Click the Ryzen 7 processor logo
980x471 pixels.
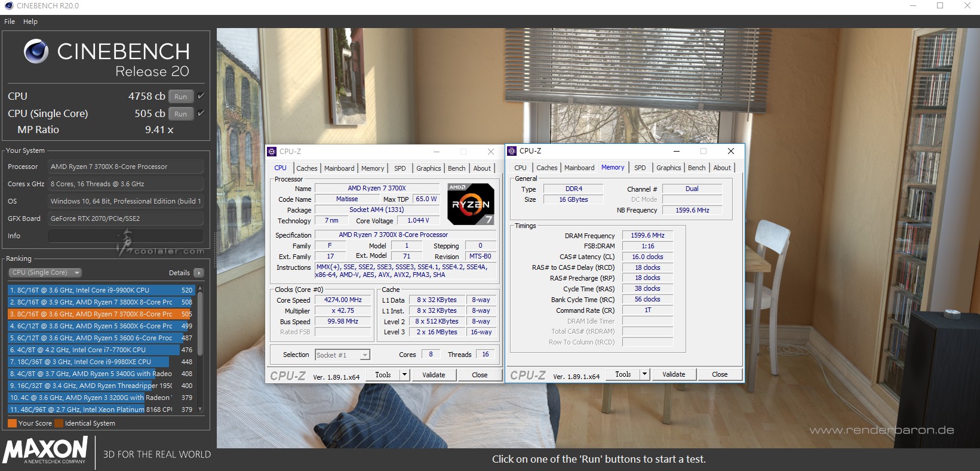pos(471,204)
